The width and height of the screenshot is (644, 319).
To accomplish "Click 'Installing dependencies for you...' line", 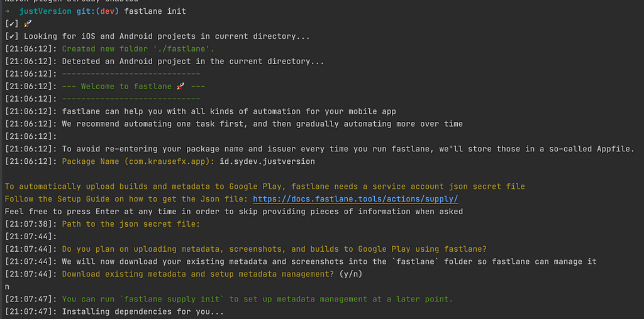I will 143,312.
